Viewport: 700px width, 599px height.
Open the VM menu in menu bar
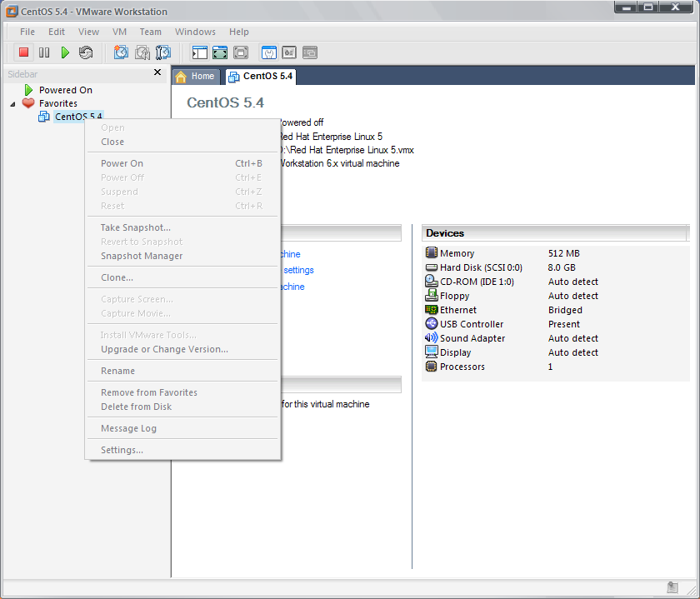[119, 32]
